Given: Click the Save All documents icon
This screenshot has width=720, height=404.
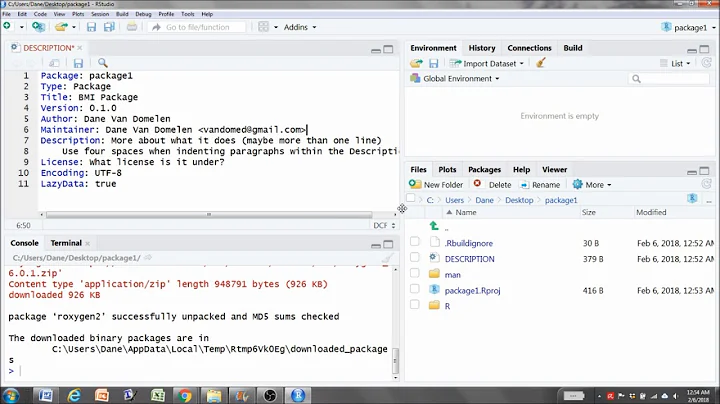Looking at the screenshot, I should [109, 27].
